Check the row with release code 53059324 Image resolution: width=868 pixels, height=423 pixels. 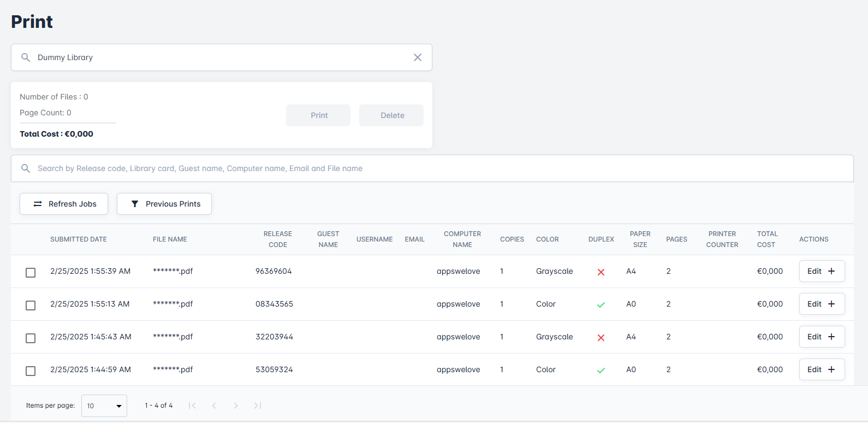[x=31, y=371]
